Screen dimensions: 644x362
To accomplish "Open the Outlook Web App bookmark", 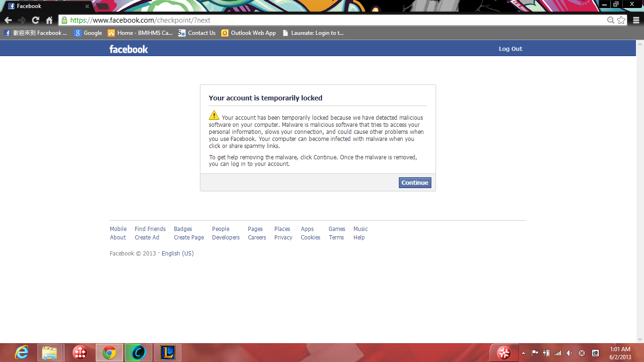I will click(x=249, y=33).
